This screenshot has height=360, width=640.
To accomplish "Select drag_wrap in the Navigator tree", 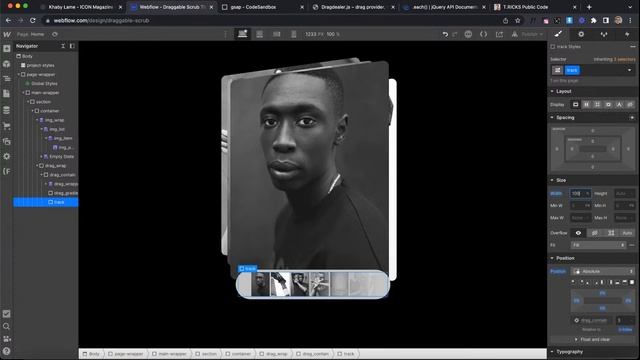I will point(56,166).
